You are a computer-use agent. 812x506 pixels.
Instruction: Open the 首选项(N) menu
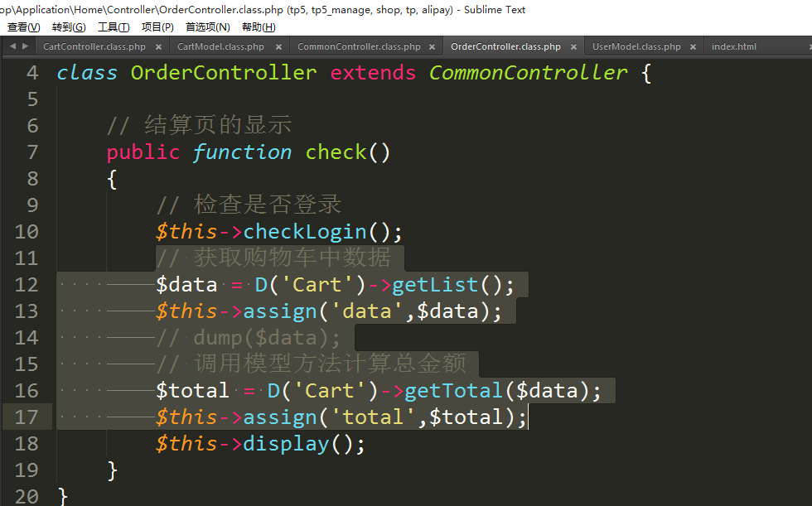pos(207,27)
